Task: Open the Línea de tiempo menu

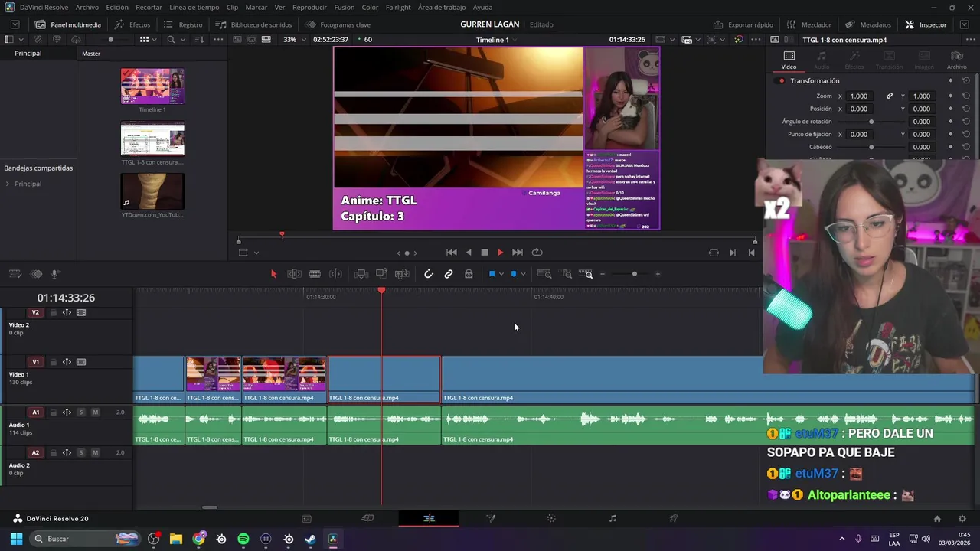Action: 194,7
